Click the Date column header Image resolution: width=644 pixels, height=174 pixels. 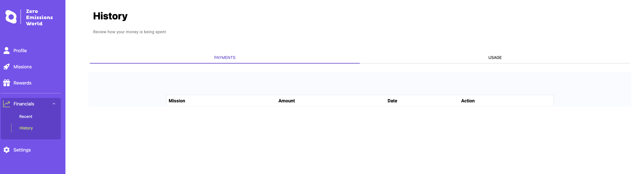click(392, 101)
